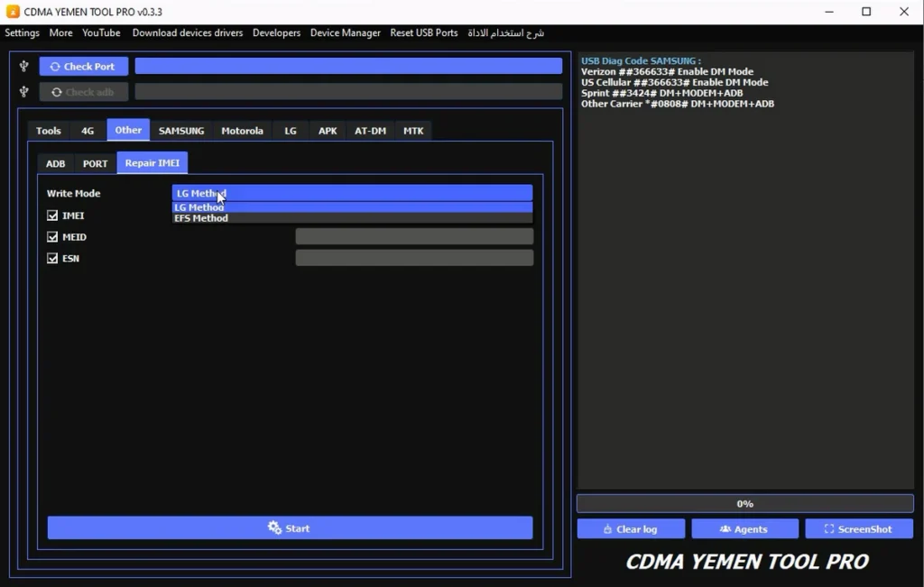Screen dimensions: 924x587
Task: Open the Write Mode combo box
Action: (x=352, y=193)
